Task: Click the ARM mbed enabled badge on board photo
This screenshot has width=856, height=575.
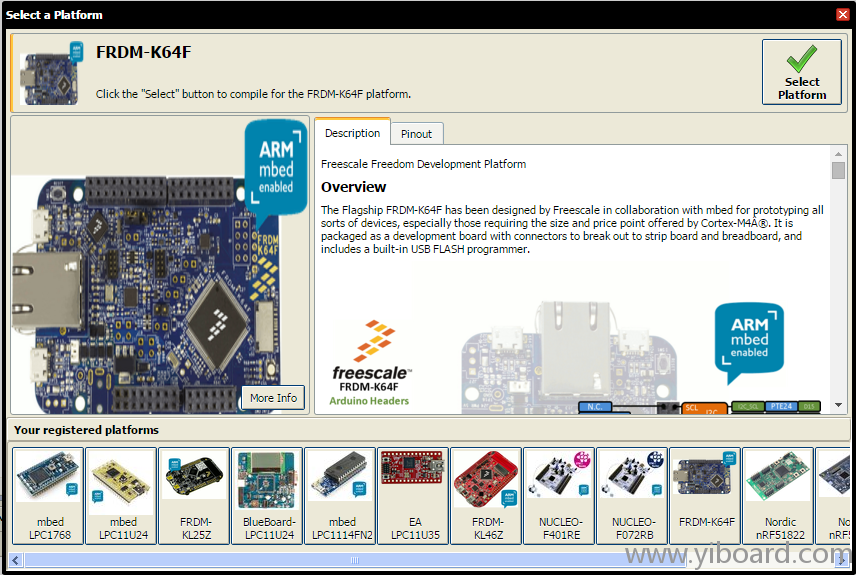Action: 276,167
